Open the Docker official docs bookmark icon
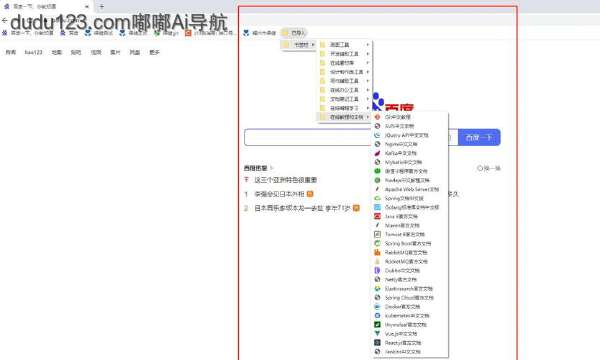Image resolution: width=600 pixels, height=360 pixels. click(x=377, y=306)
